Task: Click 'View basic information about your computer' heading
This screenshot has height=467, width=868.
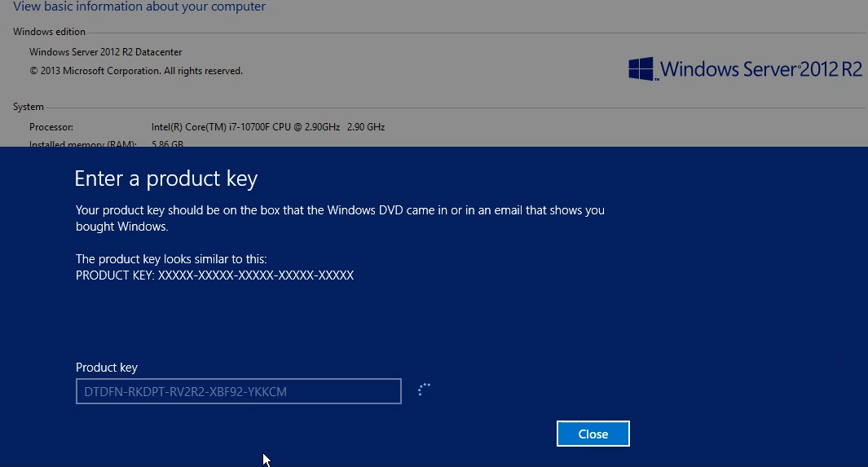Action: click(x=139, y=7)
